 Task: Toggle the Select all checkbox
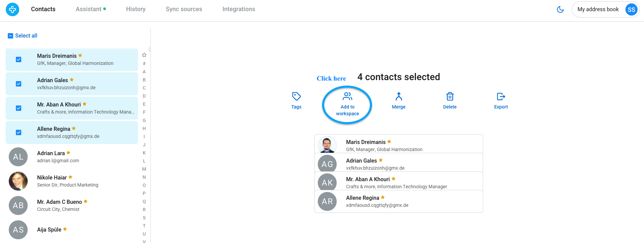click(x=10, y=36)
